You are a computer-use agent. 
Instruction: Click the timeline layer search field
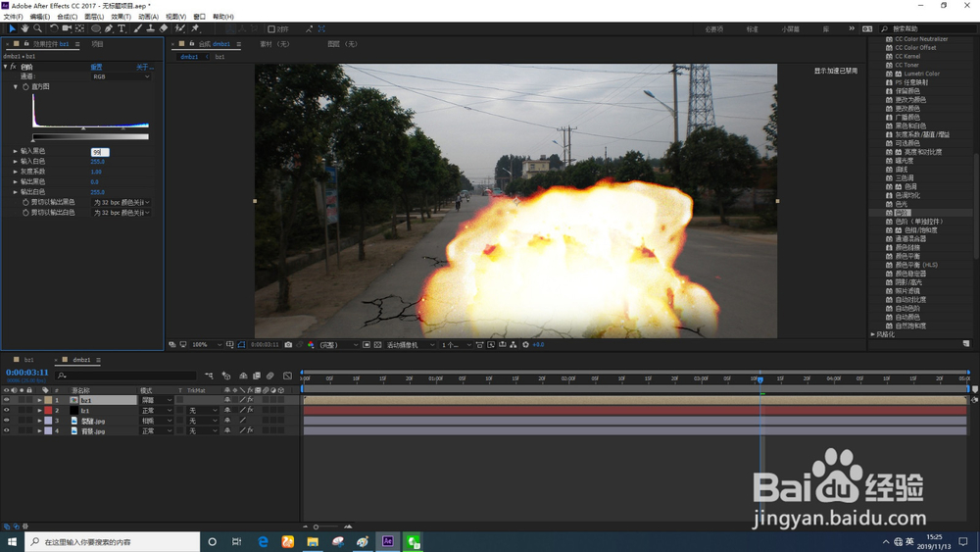[125, 376]
